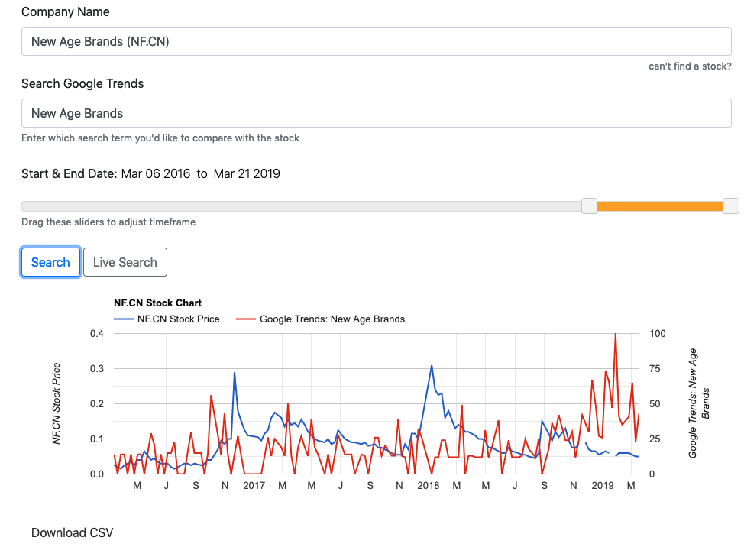Click the Live Search button
Screen dimensions: 744x560
coord(125,262)
